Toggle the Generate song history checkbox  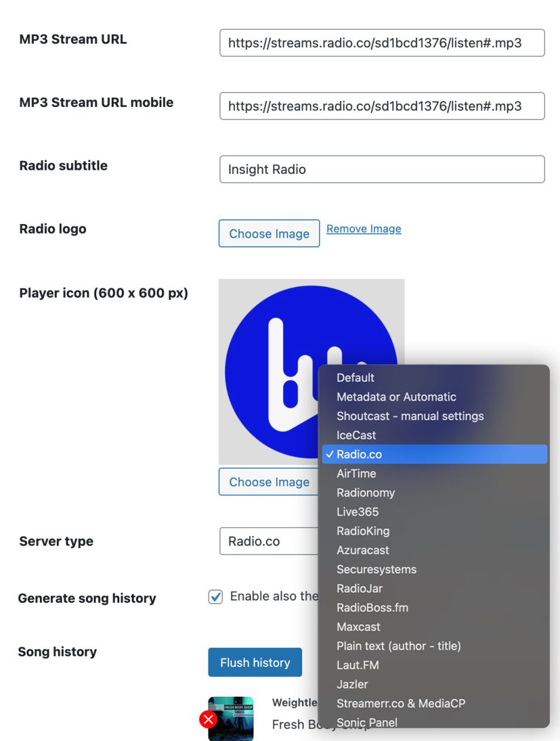215,597
